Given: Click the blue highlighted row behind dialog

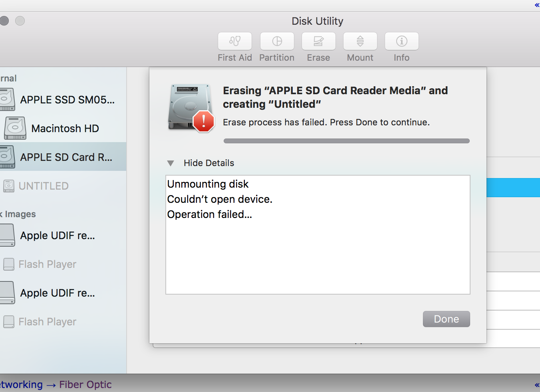Looking at the screenshot, I should click(513, 188).
